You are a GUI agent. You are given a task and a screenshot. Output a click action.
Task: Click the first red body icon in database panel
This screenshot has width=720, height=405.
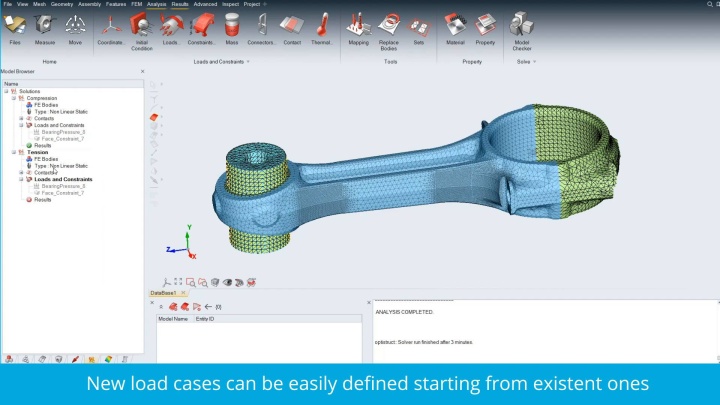click(173, 307)
